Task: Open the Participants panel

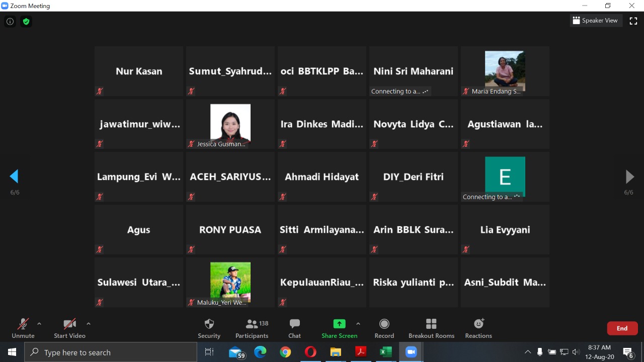Action: point(252,328)
